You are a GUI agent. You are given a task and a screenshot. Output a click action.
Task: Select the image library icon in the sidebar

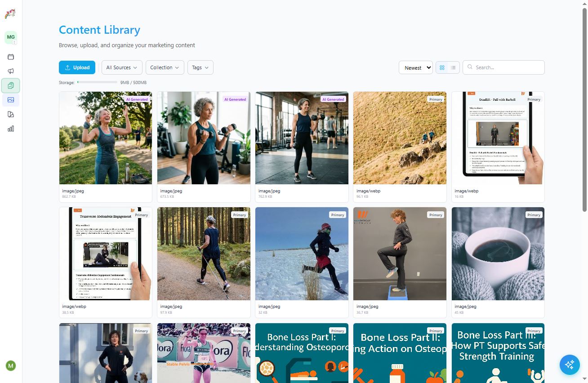11,100
